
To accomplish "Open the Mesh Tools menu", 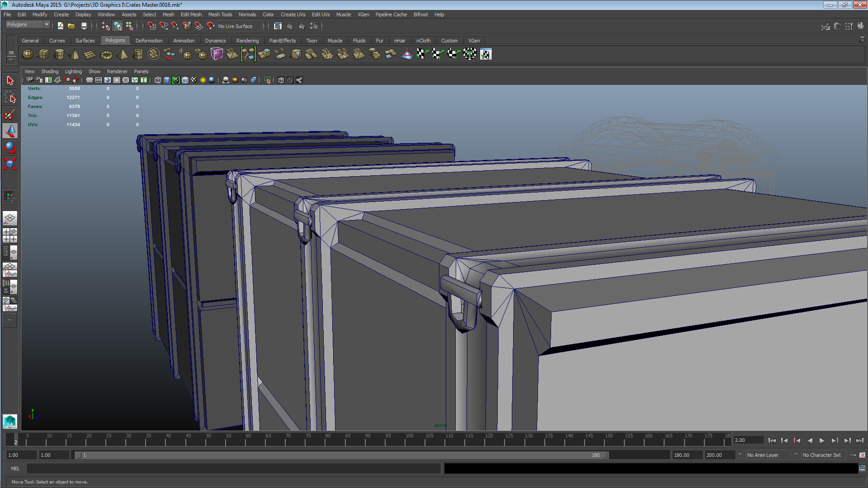I will tap(220, 14).
